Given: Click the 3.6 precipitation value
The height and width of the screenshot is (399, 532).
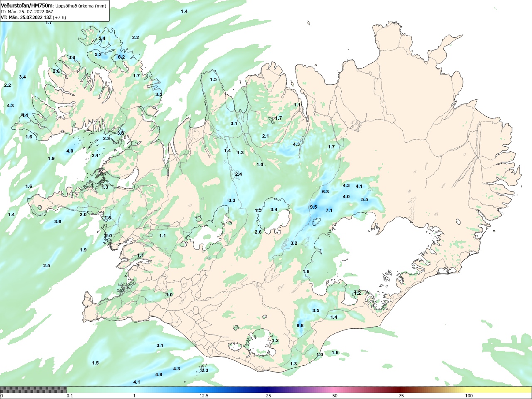Looking at the screenshot, I should (58, 222).
